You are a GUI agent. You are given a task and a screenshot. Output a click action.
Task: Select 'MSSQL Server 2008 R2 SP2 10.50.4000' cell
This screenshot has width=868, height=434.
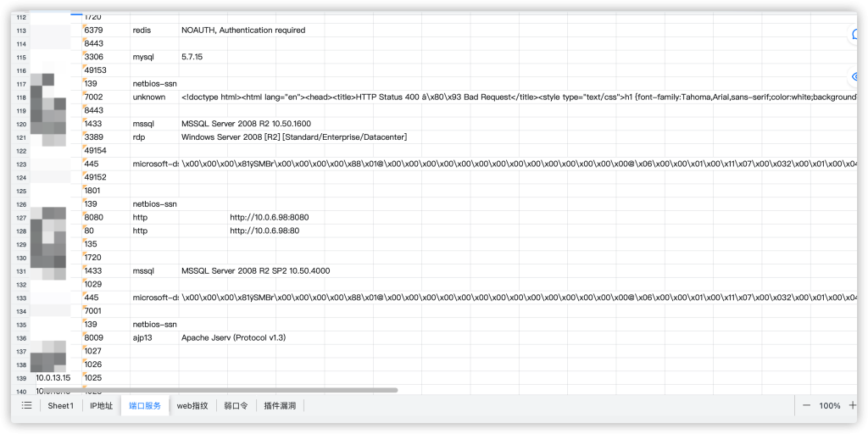tap(256, 270)
